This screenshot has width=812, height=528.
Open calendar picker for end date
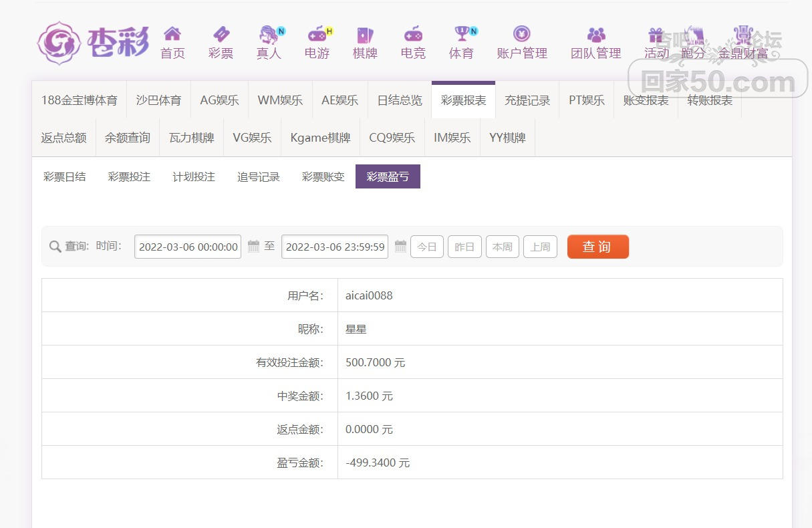click(400, 247)
